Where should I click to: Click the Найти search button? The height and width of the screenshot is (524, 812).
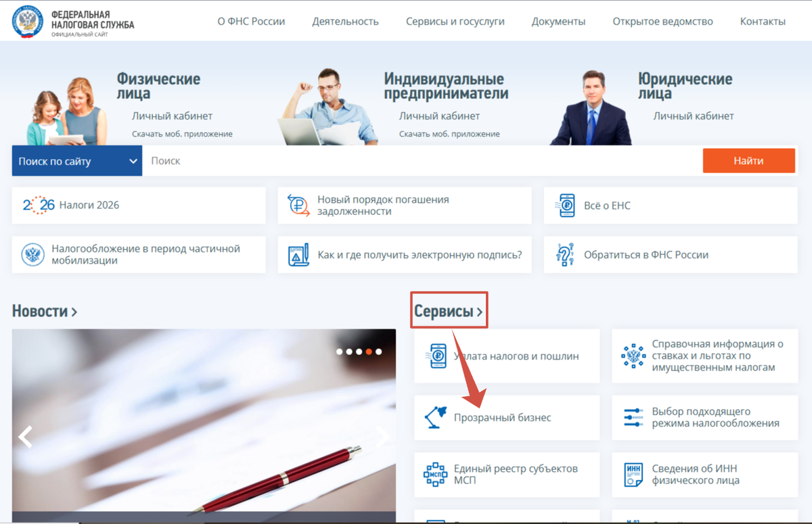(x=748, y=160)
